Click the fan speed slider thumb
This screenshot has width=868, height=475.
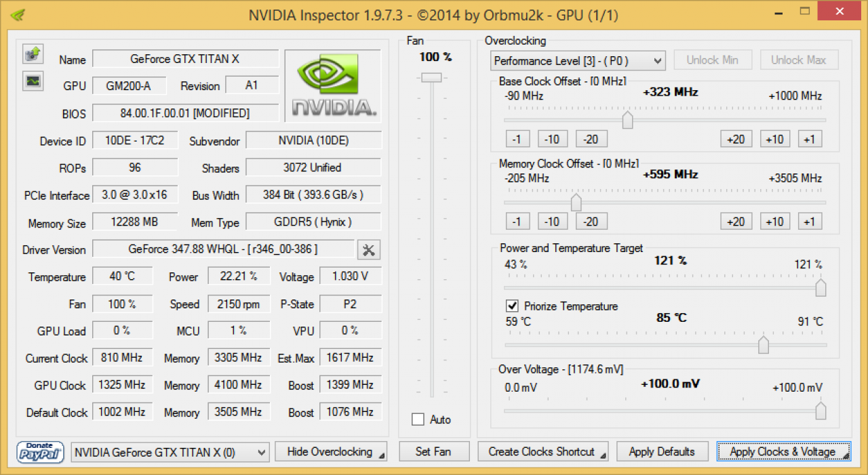point(431,78)
